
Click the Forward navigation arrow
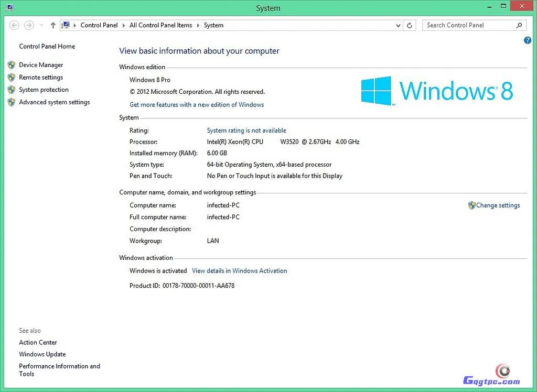(x=29, y=25)
